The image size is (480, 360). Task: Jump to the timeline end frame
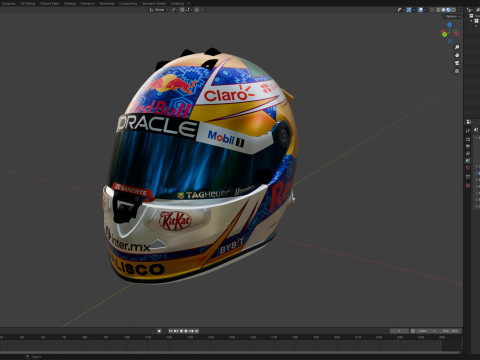pyautogui.click(x=197, y=331)
